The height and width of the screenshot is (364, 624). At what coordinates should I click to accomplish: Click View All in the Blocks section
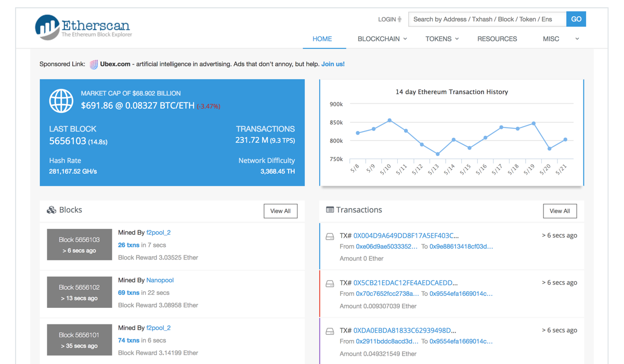[x=280, y=211]
